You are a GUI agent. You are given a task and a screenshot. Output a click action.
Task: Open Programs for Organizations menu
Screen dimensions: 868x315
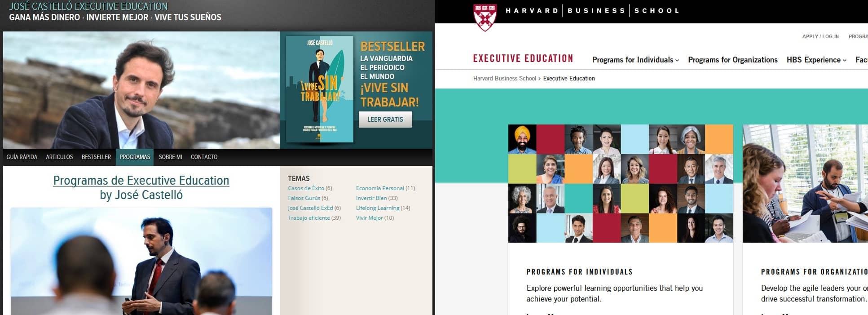click(x=733, y=60)
